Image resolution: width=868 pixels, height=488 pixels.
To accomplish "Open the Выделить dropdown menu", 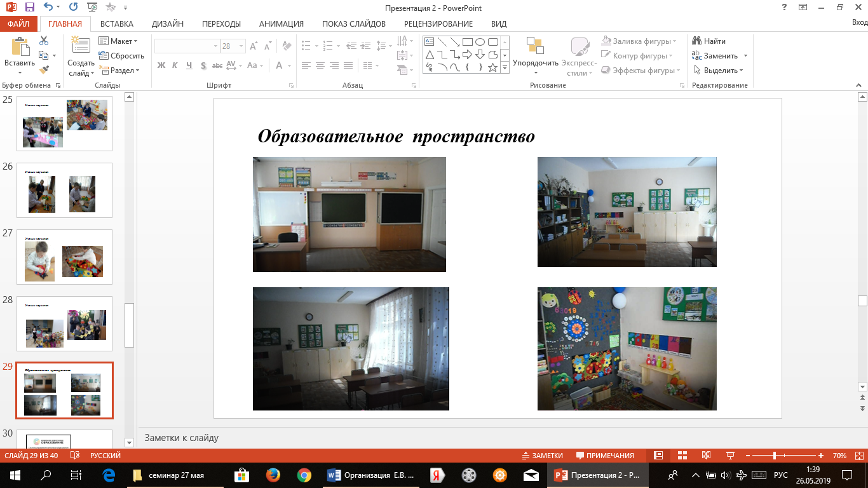I will 719,71.
